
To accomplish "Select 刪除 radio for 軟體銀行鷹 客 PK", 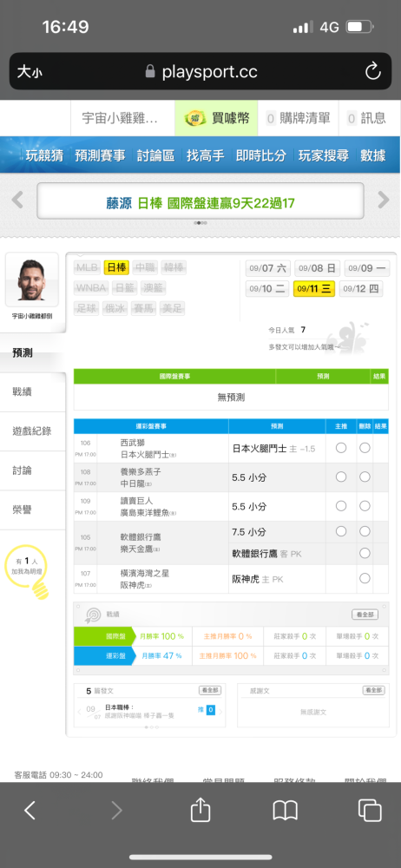I will point(365,553).
